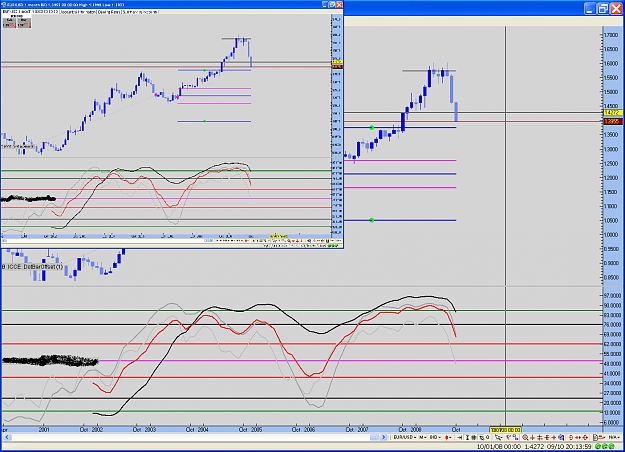Screen dimensions: 625x452
Task: Select the first chart tab in small window
Action: tap(30, 12)
